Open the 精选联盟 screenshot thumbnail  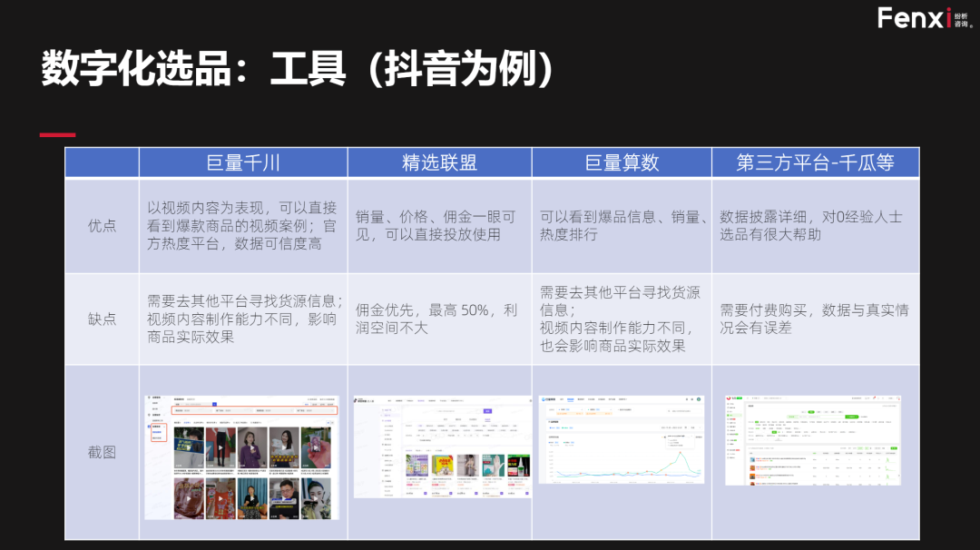pyautogui.click(x=443, y=447)
